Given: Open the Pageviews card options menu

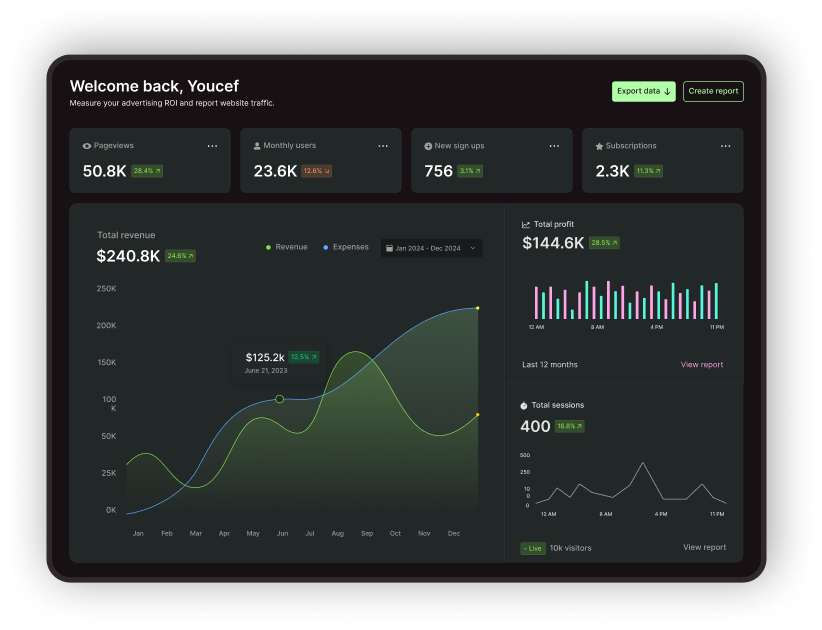Looking at the screenshot, I should click(212, 146).
